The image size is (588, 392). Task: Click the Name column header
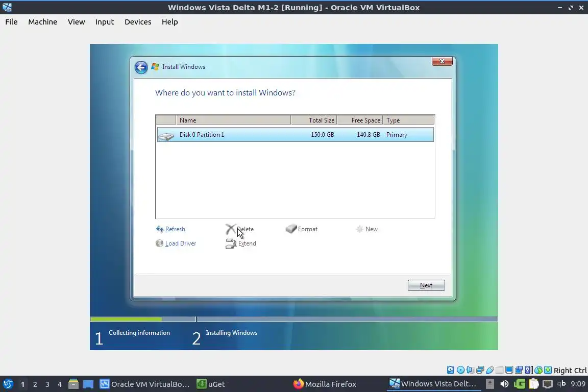[233, 120]
